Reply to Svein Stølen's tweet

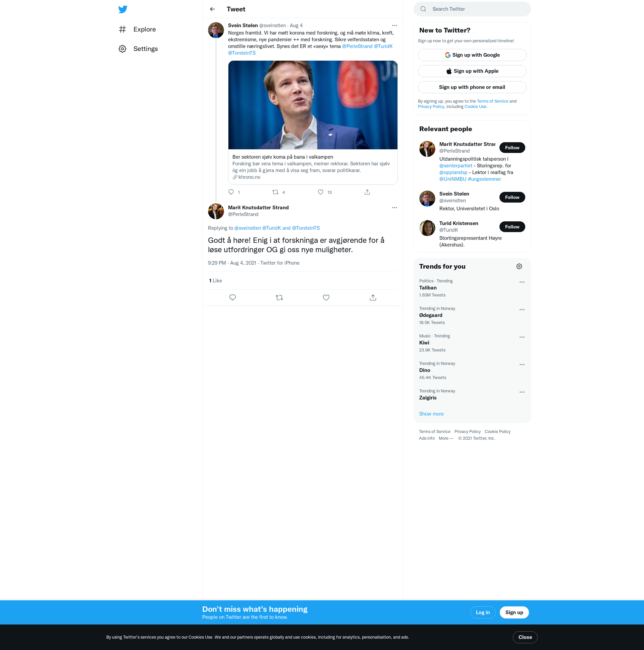click(x=231, y=192)
